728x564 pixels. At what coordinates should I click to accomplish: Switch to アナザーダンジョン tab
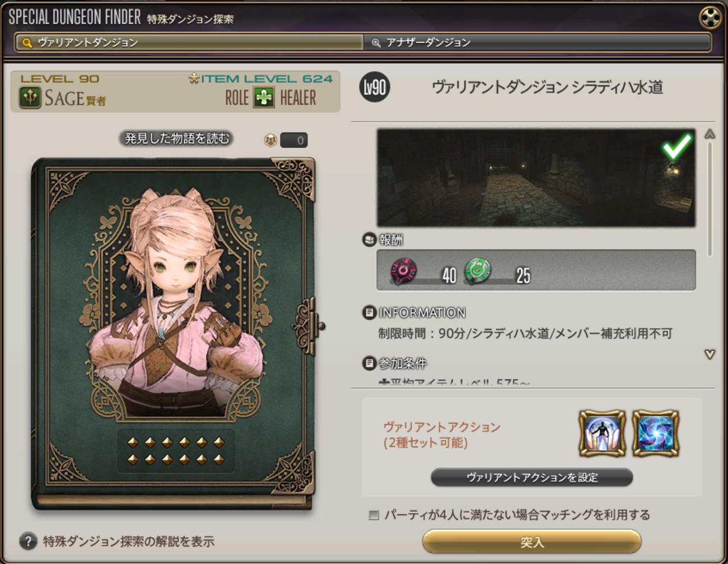tap(538, 43)
